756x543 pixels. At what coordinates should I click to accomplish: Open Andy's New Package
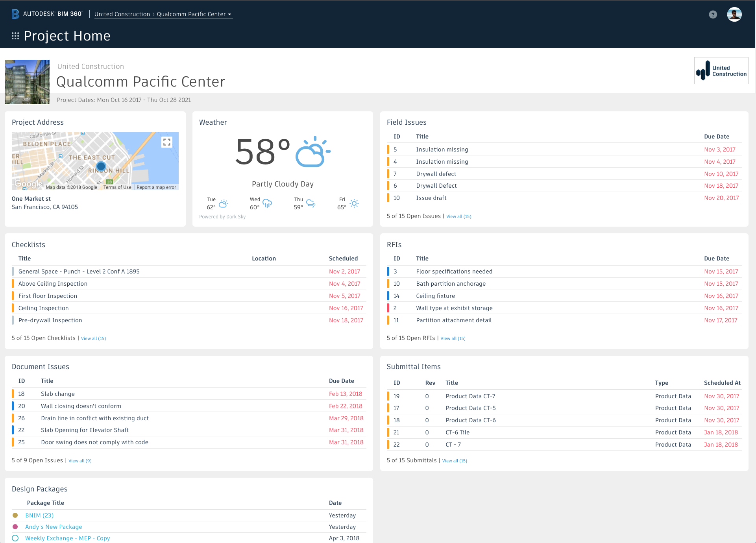tap(54, 526)
